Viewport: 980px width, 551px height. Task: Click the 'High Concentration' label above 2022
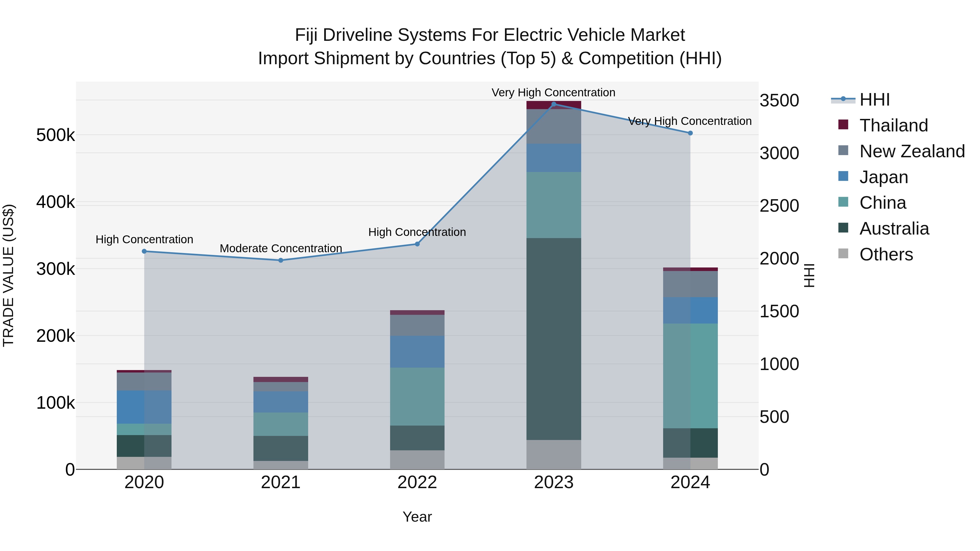click(x=417, y=232)
